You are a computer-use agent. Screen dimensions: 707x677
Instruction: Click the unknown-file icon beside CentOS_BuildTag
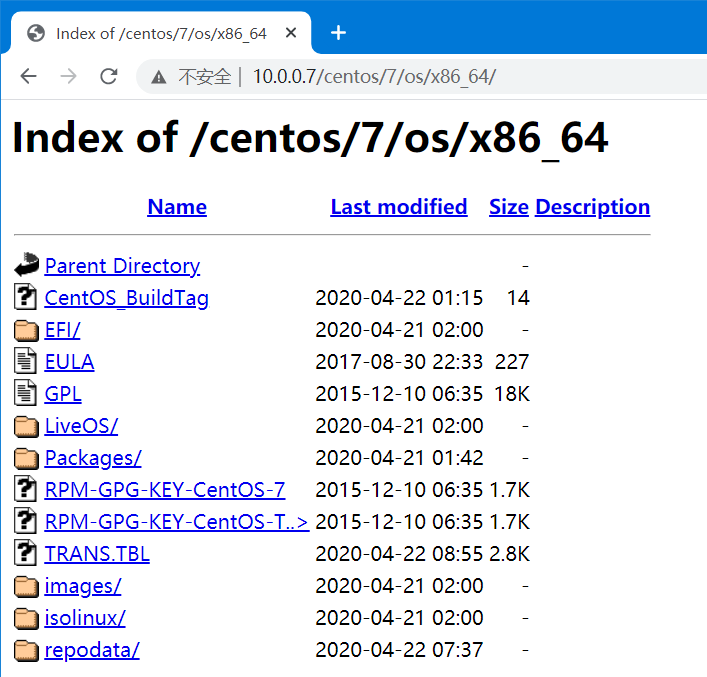point(26,297)
